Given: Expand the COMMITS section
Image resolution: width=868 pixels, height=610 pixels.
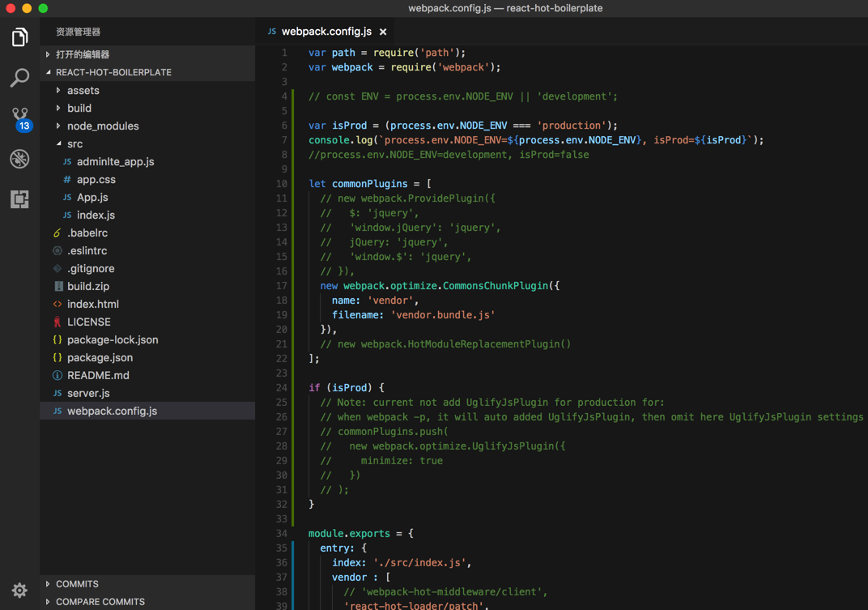Looking at the screenshot, I should click(x=77, y=584).
